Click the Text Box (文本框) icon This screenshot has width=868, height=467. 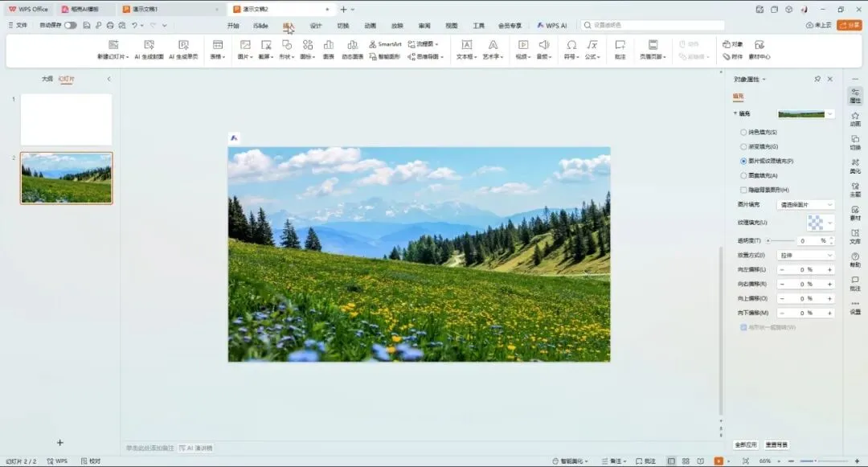tap(467, 45)
